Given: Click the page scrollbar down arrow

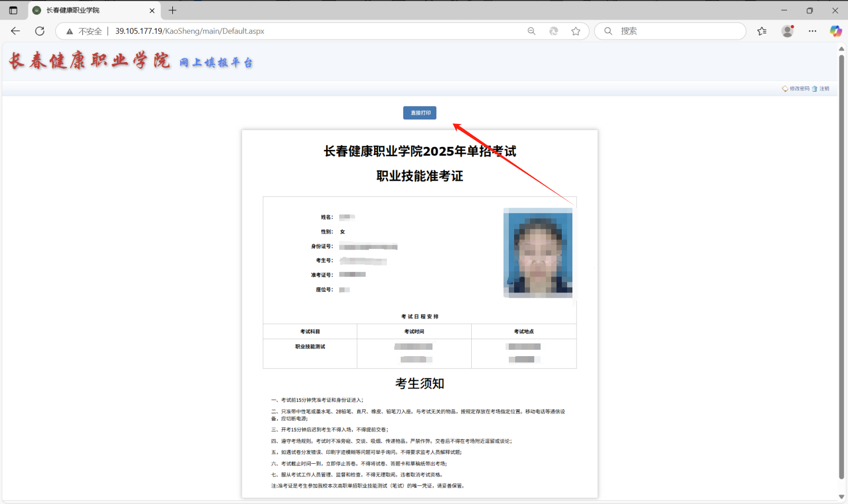Looking at the screenshot, I should click(x=841, y=497).
